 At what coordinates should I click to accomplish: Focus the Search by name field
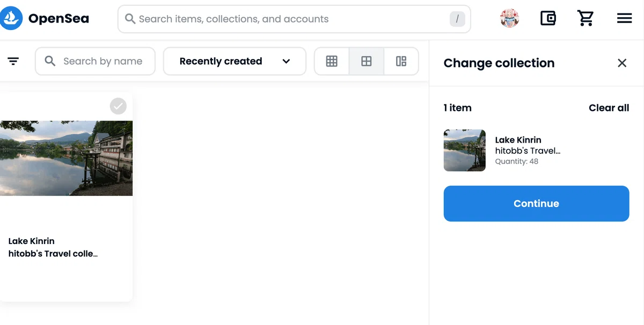pyautogui.click(x=95, y=61)
